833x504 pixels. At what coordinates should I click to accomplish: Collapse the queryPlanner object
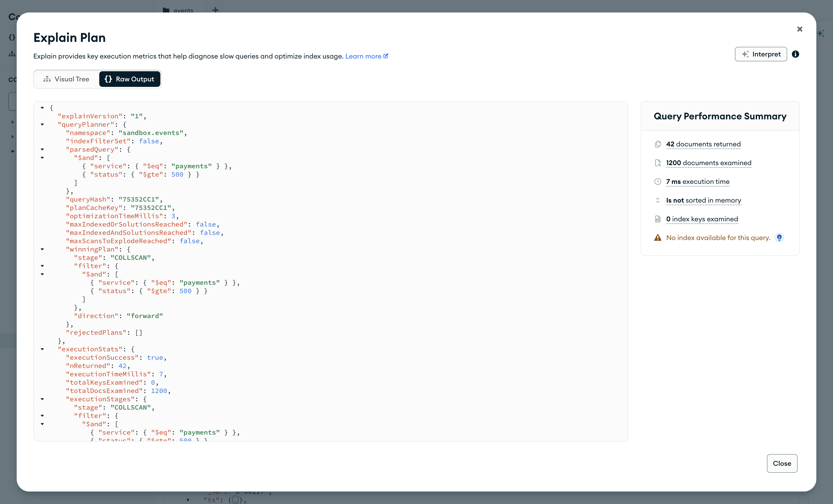[42, 125]
